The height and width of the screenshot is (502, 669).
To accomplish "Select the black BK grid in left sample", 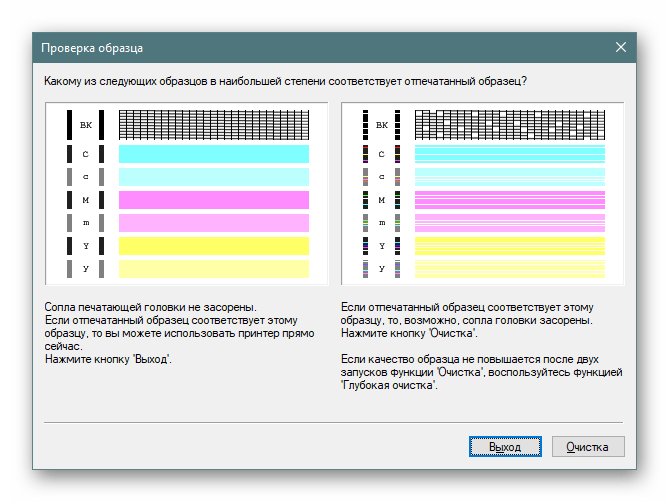I will coord(214,124).
